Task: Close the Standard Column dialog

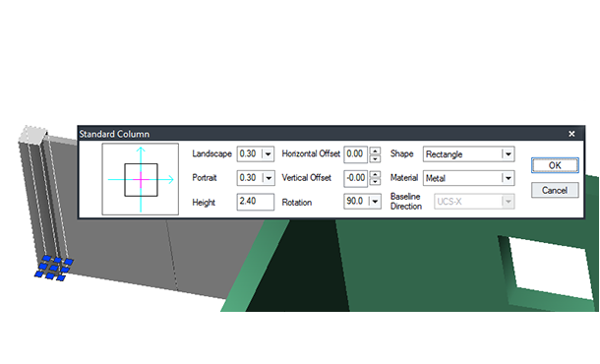Action: click(x=571, y=134)
